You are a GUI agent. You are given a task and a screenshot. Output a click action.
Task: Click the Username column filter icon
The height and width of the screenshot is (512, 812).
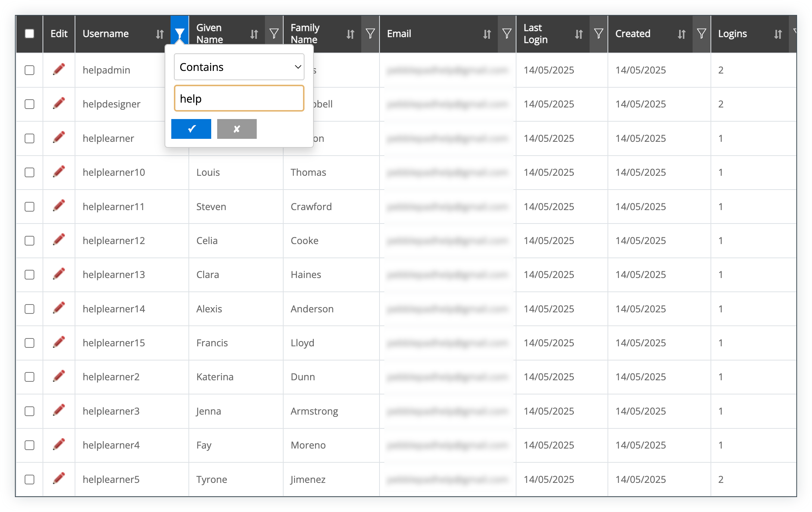tap(179, 34)
